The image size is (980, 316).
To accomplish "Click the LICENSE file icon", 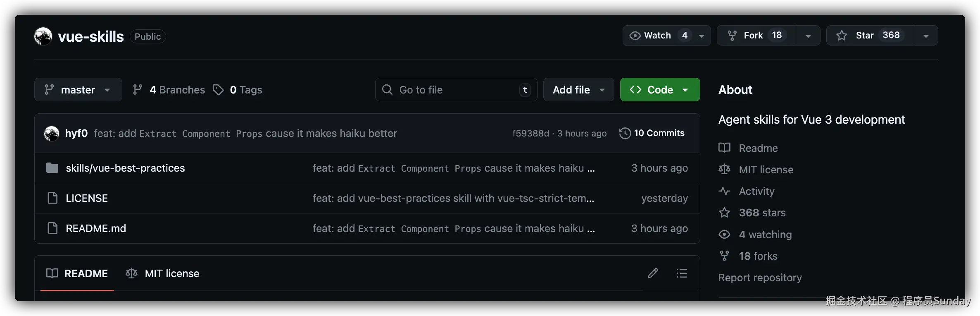I will [x=52, y=198].
